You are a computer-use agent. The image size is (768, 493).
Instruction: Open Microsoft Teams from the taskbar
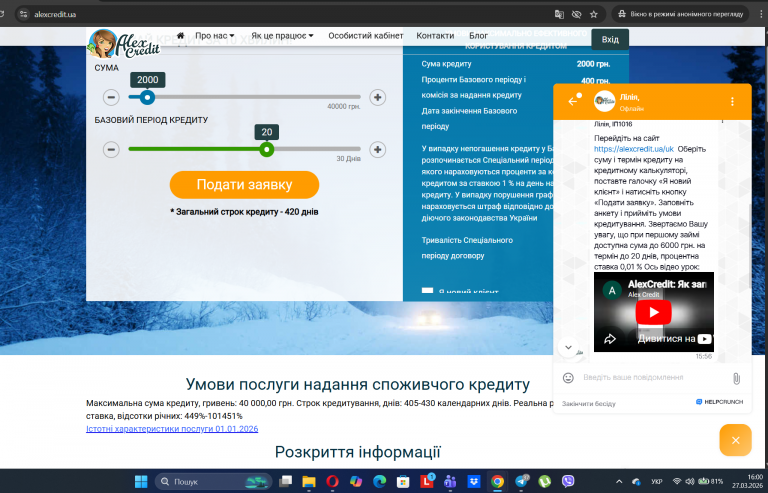pos(450,481)
